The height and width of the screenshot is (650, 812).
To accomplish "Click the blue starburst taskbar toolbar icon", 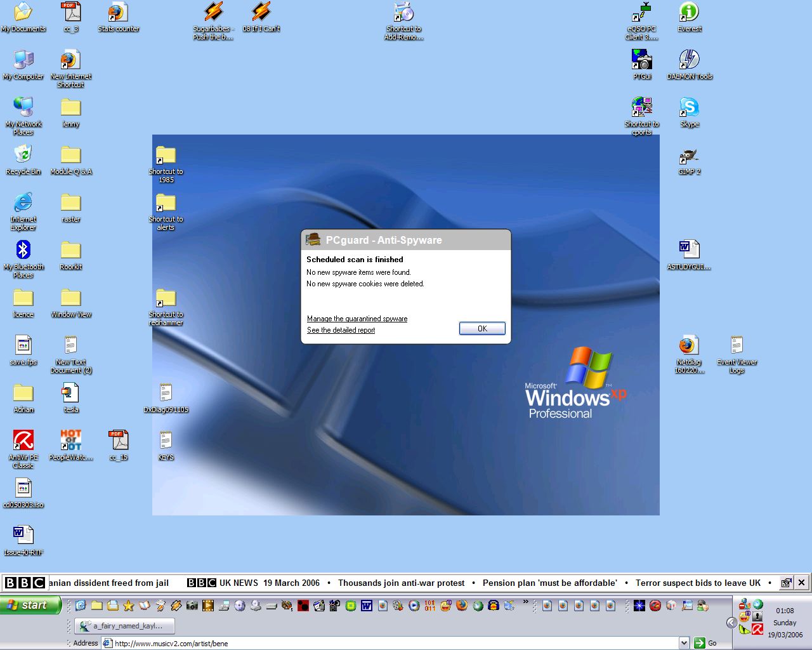I will [639, 606].
